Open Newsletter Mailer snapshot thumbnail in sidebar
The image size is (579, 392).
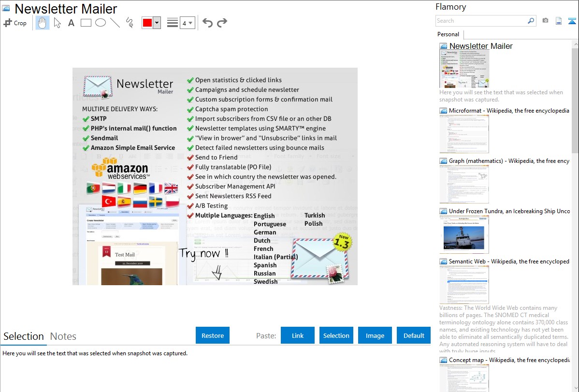point(464,69)
